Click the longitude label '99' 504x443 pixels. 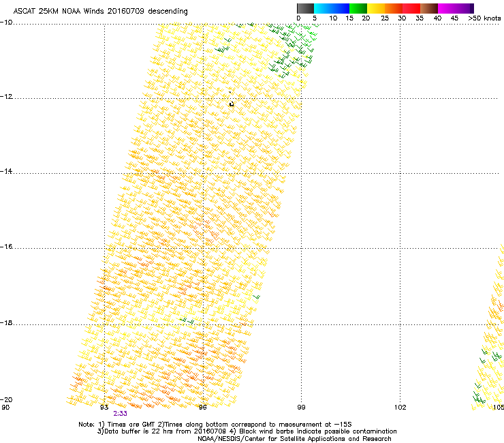pyautogui.click(x=301, y=408)
